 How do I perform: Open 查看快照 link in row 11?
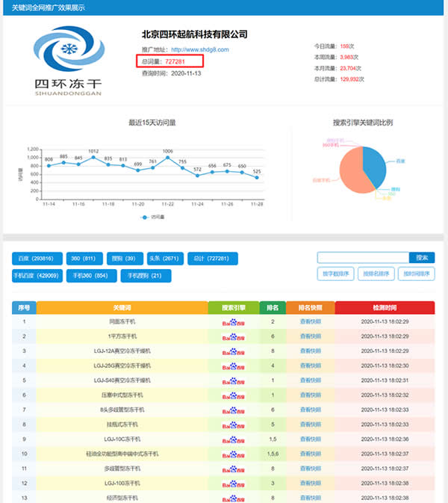tap(311, 469)
